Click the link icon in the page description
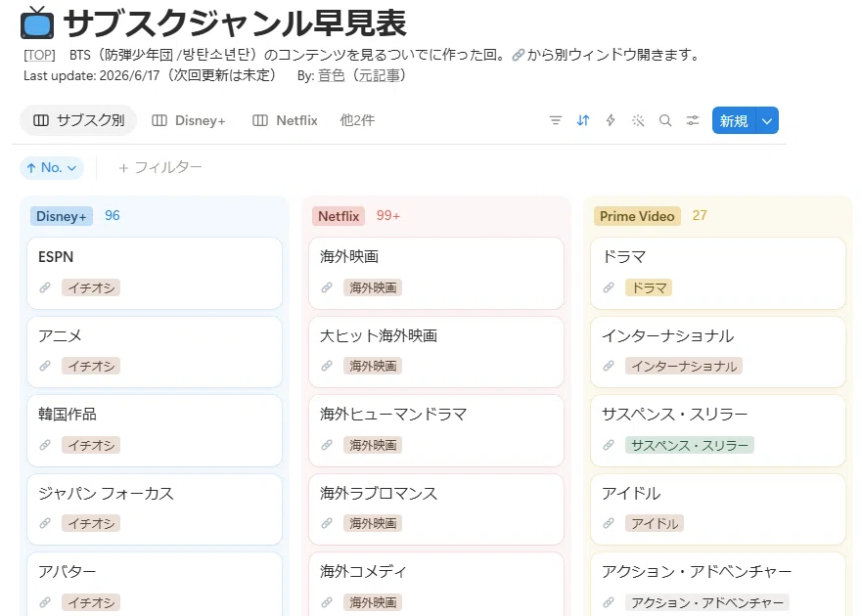Viewport: 862px width, 616px height. click(x=518, y=55)
